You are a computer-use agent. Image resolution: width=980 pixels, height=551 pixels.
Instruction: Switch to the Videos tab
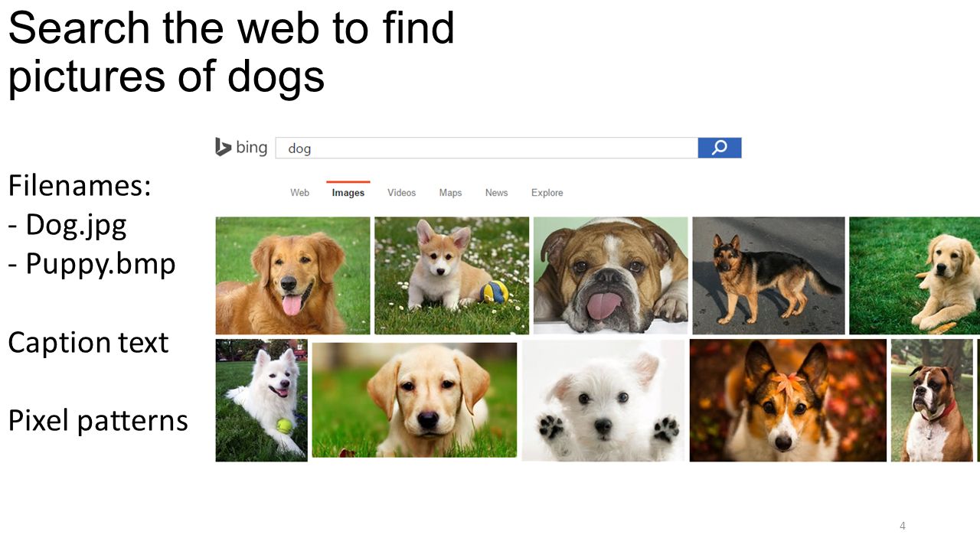[x=401, y=193]
